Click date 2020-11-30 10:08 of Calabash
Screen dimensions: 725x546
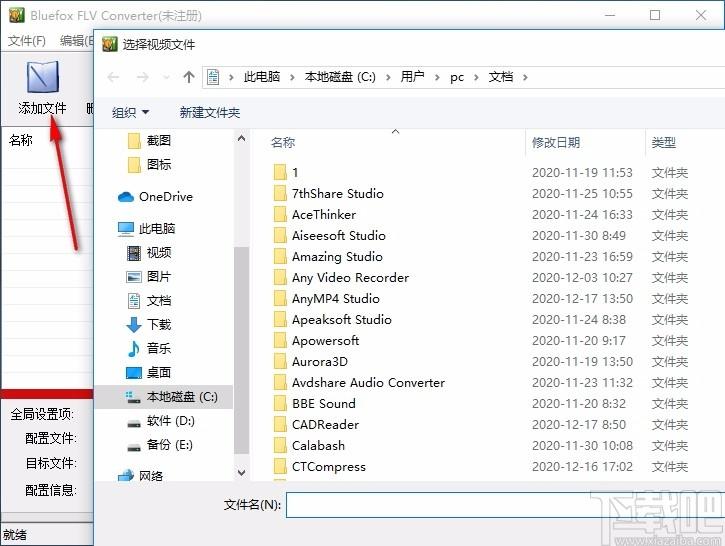tap(582, 446)
